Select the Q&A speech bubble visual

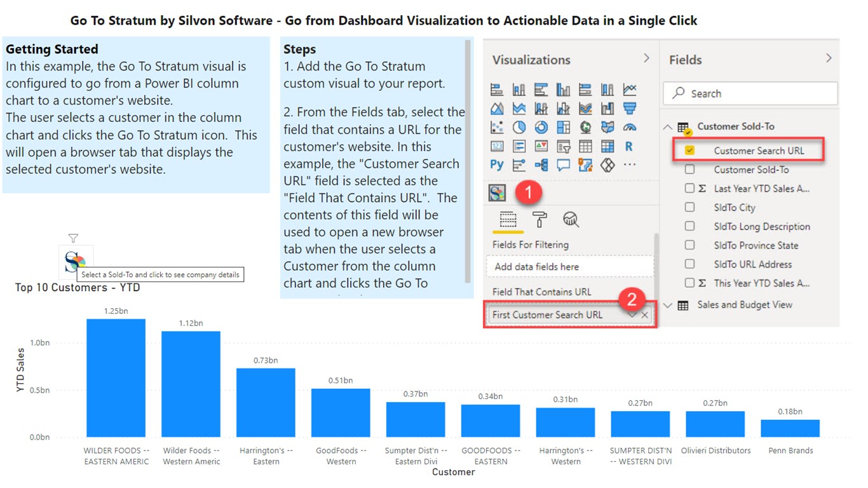(x=563, y=165)
